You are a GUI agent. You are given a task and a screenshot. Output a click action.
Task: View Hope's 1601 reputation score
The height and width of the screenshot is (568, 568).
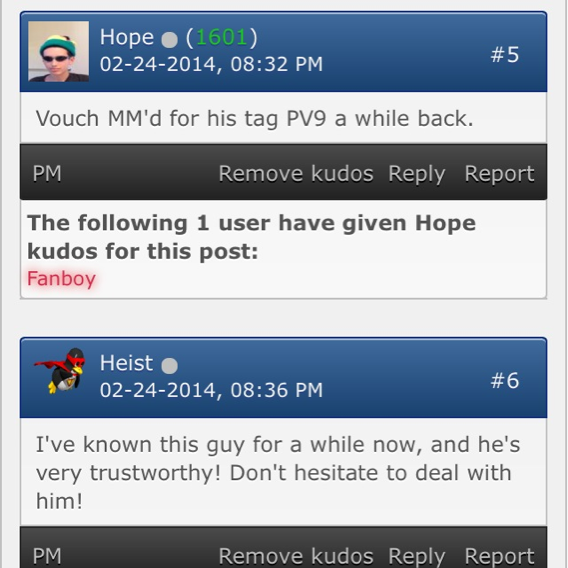221,37
